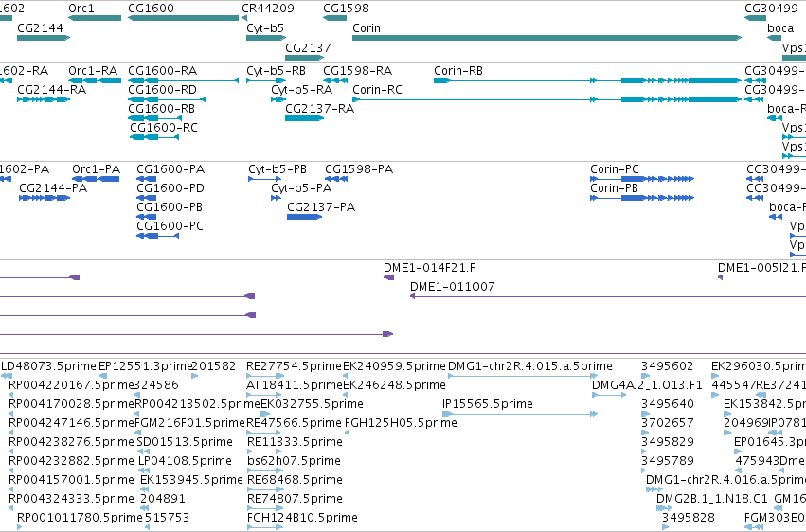Click the CG1600-RB transcript
The height and width of the screenshot is (532, 806).
pyautogui.click(x=154, y=118)
